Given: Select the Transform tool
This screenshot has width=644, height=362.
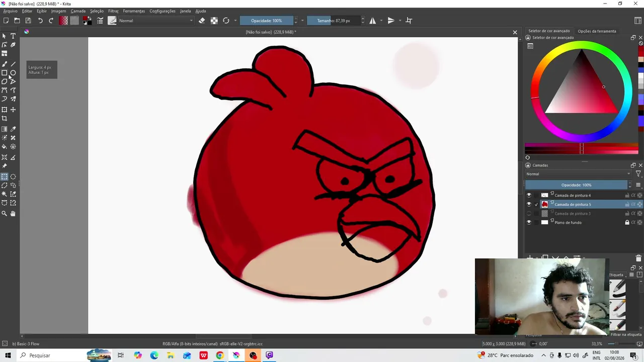Looking at the screenshot, I should (5, 110).
